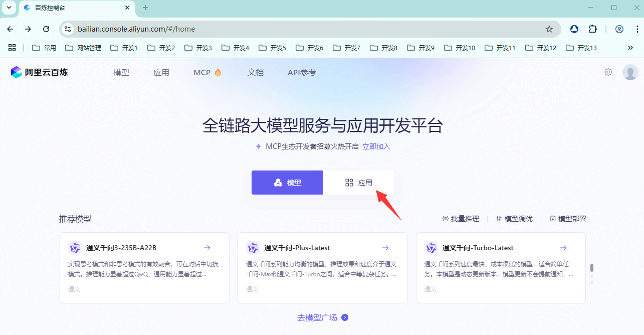Screen dimensions: 644x335
Task: Click the 通义千问-Turbo-Latest model icon
Action: coord(432,248)
